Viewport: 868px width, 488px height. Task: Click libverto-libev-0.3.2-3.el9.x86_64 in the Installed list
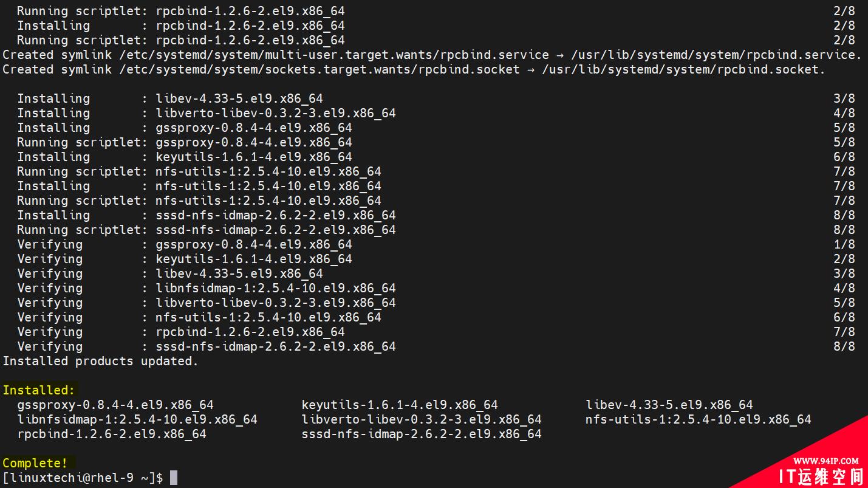click(x=422, y=419)
